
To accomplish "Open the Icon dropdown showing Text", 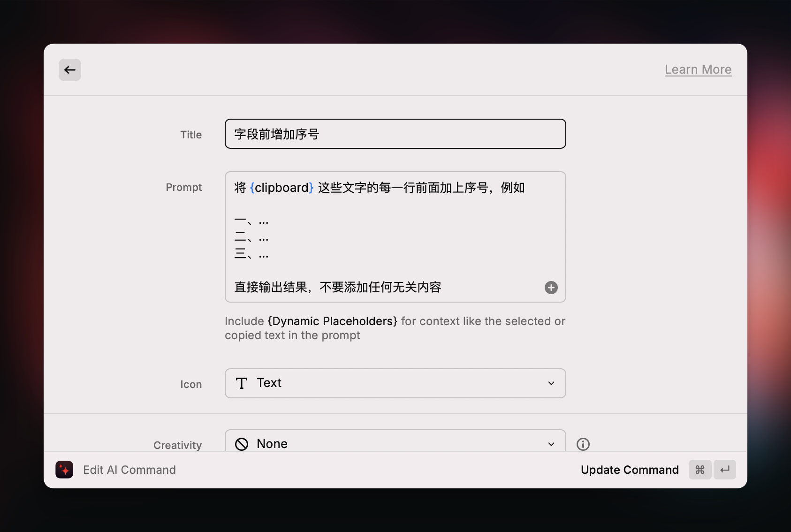I will 395,383.
